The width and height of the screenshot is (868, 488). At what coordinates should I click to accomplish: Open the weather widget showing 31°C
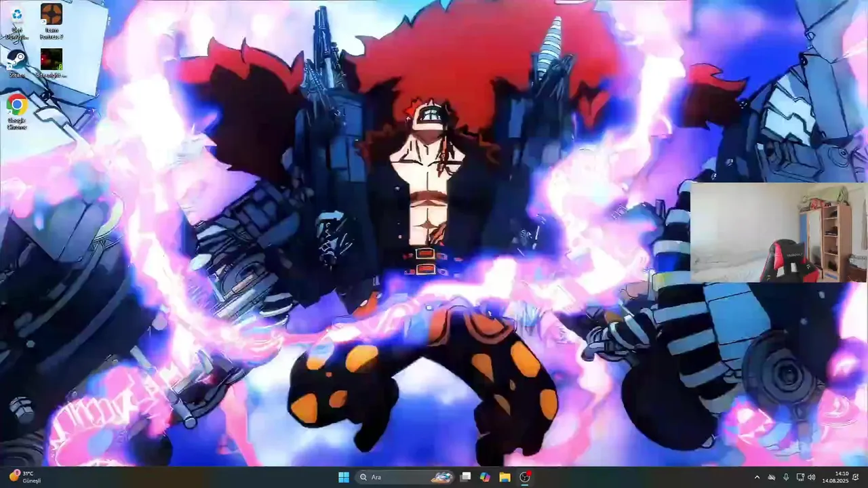click(25, 477)
